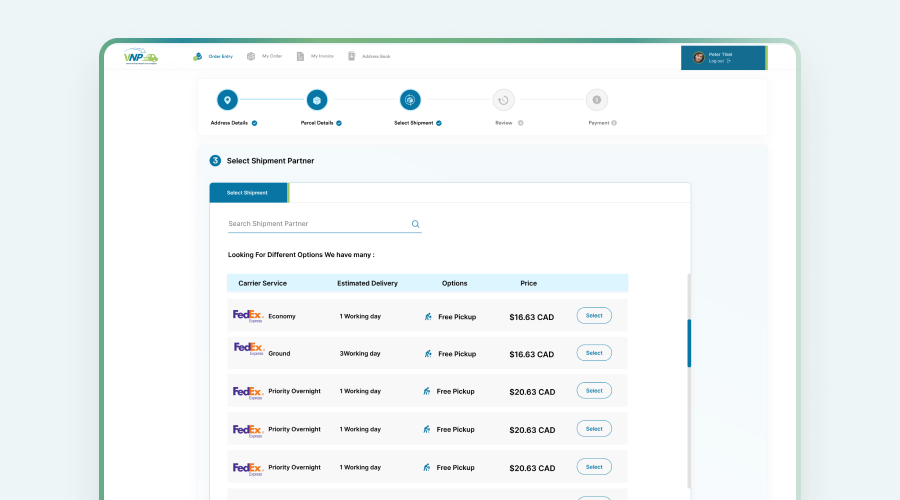900x500 pixels.
Task: Click the step 3 number badge
Action: coord(215,161)
